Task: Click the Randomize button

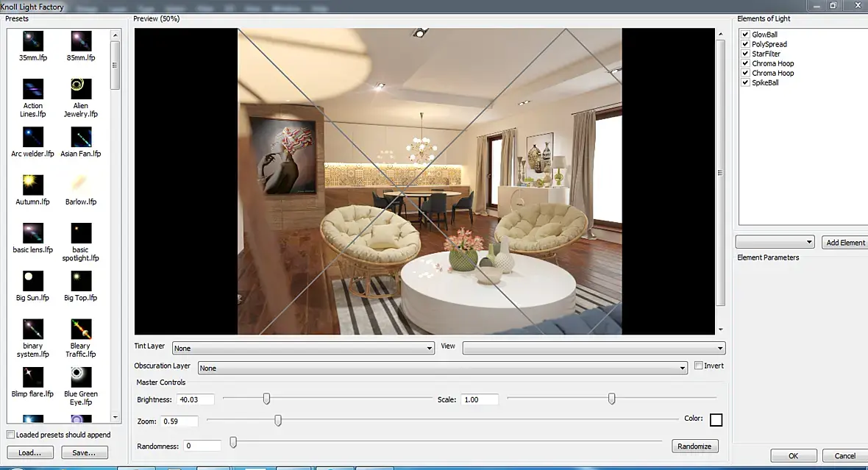Action: pyautogui.click(x=694, y=446)
